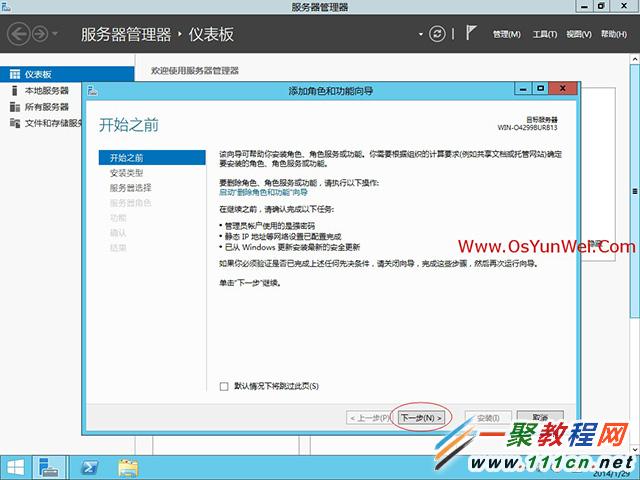Maximize the 添加角色和功能向导 window
Image resolution: width=640 pixels, height=480 pixels.
click(x=540, y=88)
